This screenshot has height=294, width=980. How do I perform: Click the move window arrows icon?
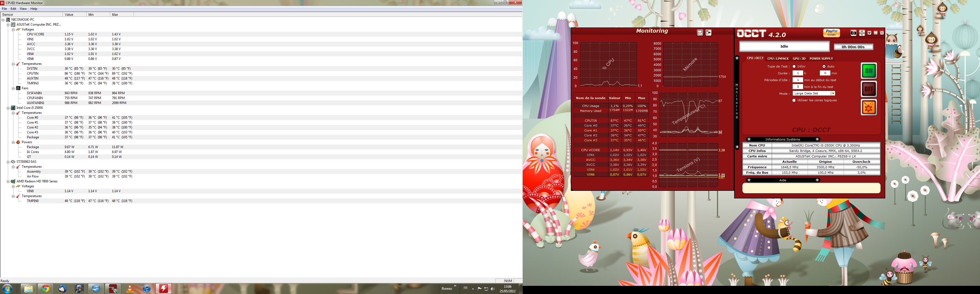tap(862, 33)
